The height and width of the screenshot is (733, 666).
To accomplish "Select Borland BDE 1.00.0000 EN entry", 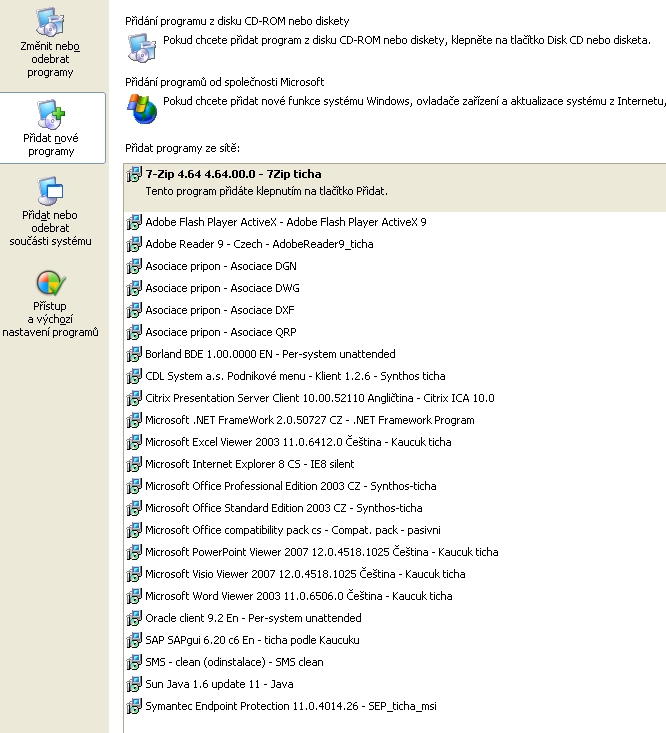I will point(270,354).
